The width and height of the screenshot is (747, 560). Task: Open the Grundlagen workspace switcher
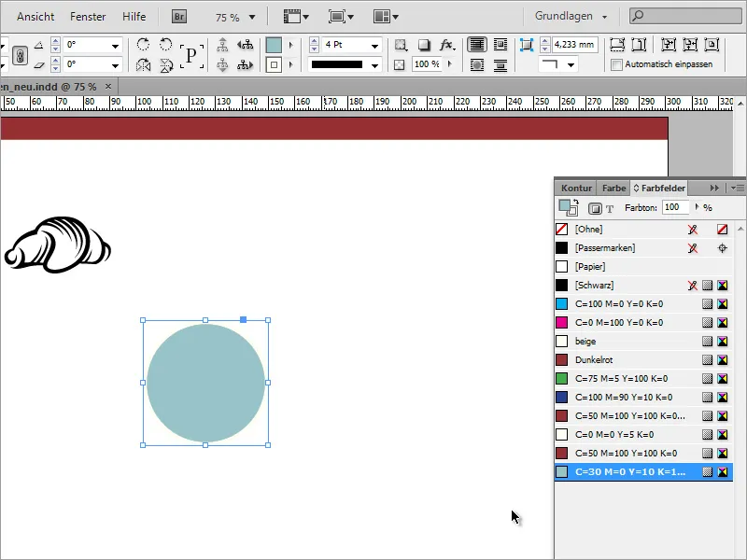click(571, 16)
